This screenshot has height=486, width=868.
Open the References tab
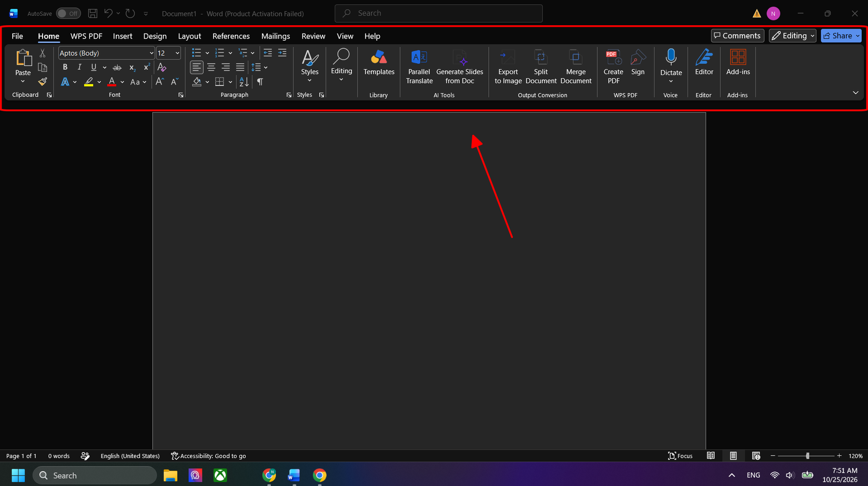231,36
